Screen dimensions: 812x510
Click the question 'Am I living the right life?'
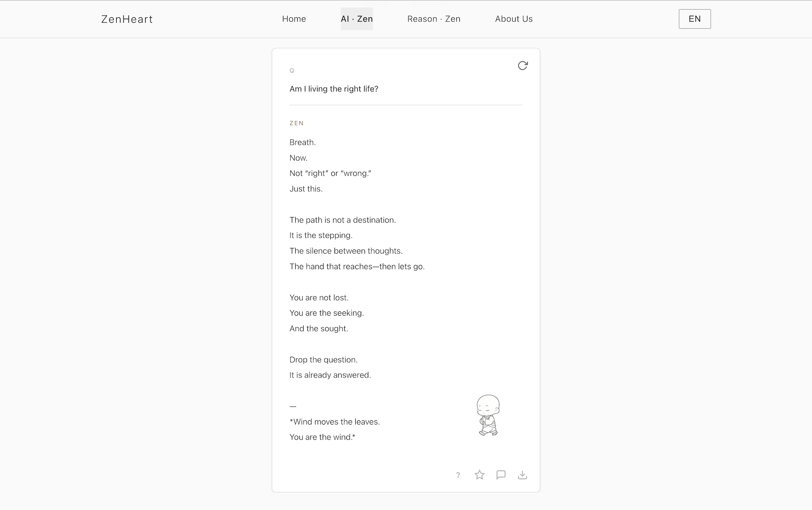(x=334, y=89)
